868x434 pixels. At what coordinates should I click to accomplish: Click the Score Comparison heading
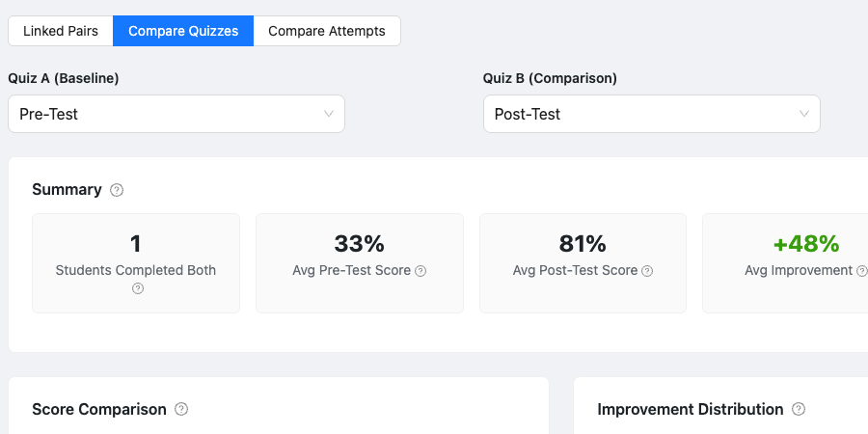99,409
